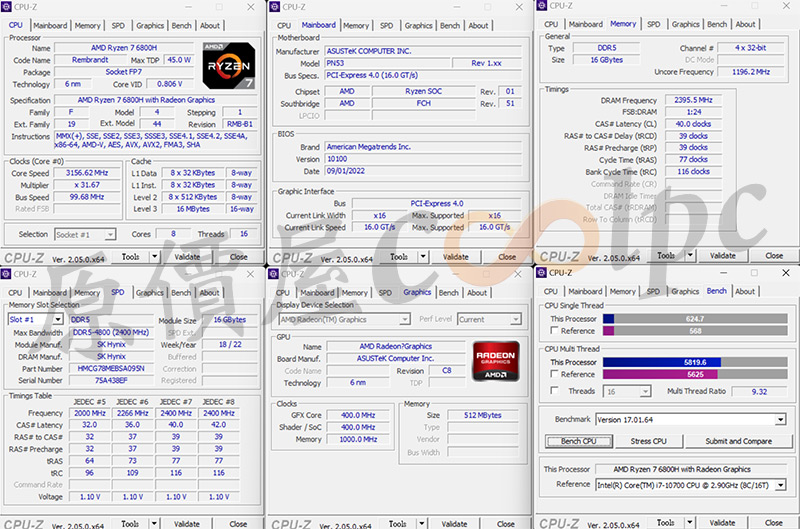Click the Code Name Rembrandt field

[90, 60]
